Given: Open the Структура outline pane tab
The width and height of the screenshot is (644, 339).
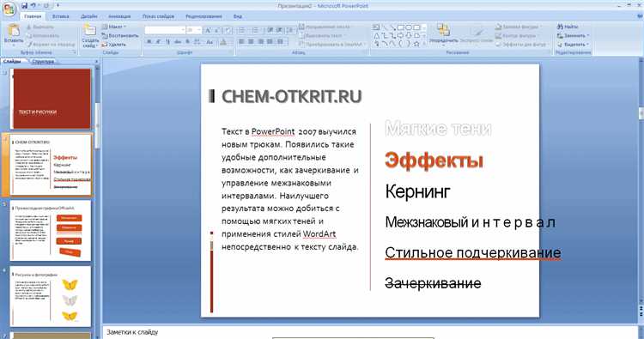Looking at the screenshot, I should [43, 62].
